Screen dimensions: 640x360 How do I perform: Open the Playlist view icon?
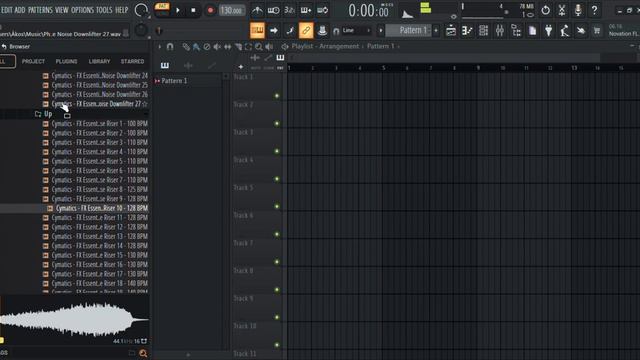(451, 31)
